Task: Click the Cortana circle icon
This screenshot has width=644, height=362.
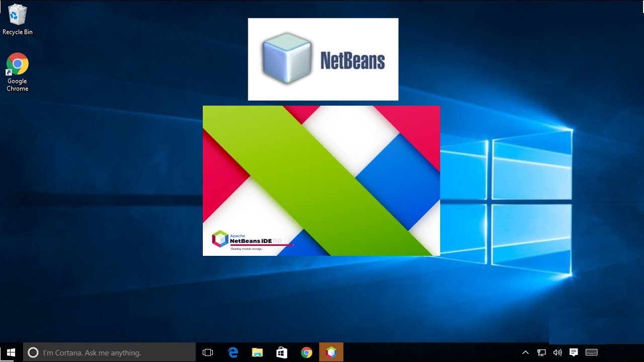Action: coord(33,352)
